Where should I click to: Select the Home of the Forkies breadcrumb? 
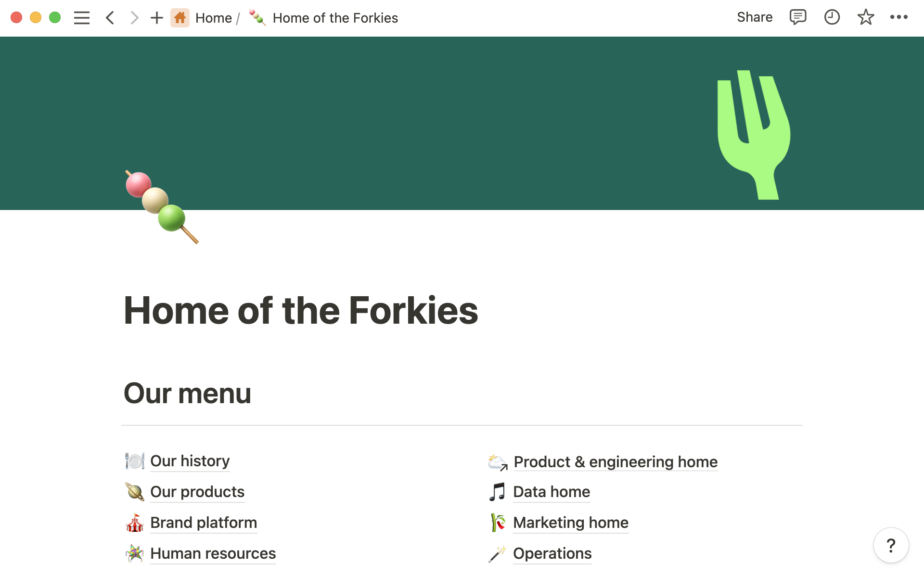[x=335, y=18]
